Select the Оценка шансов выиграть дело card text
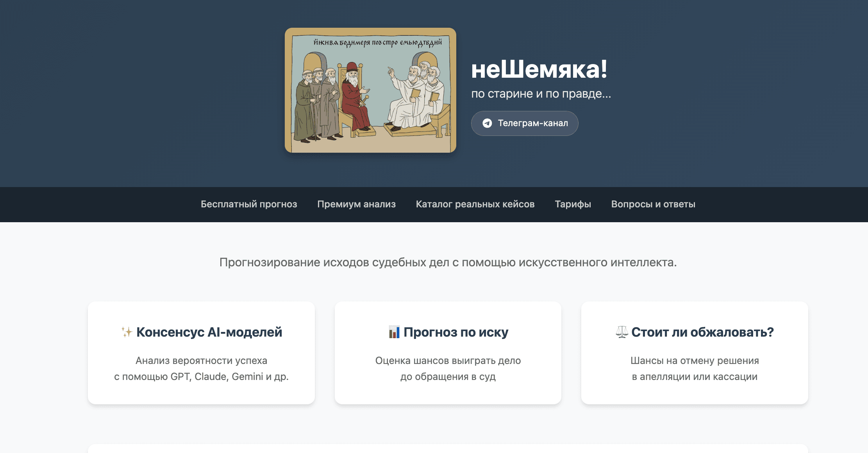 coord(448,369)
